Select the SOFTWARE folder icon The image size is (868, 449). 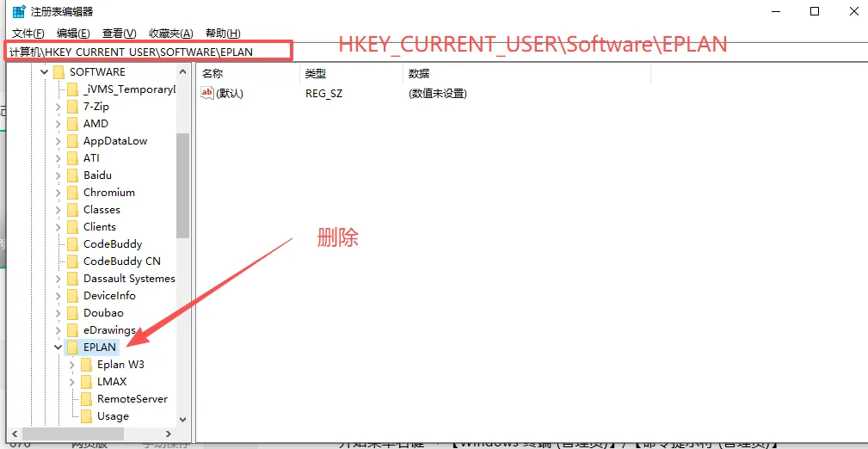pyautogui.click(x=58, y=72)
